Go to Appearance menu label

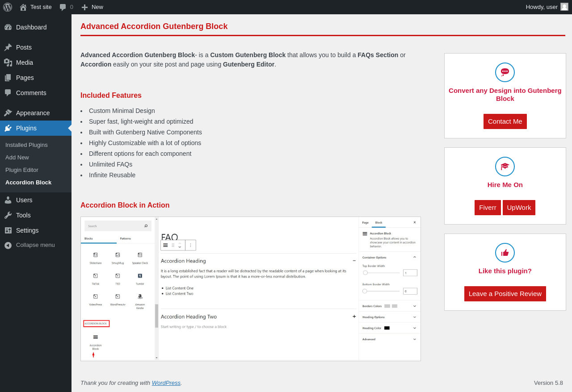(33, 113)
